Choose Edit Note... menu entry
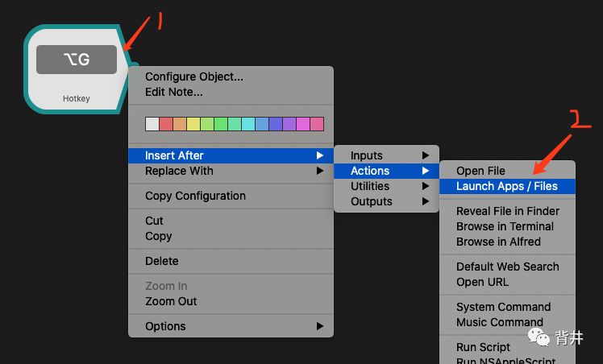Viewport: 603px width, 364px height. coord(174,93)
